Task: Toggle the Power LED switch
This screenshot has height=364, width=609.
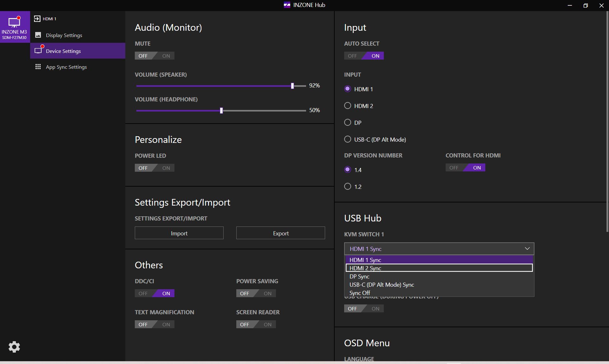Action: pos(154,168)
